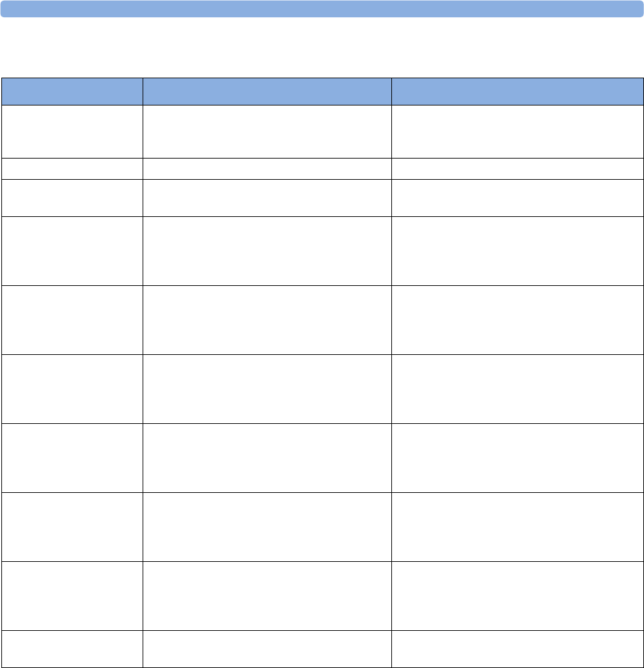This screenshot has height=668, width=644.
Task: Select sixth body row's right column cell
Action: (x=517, y=389)
